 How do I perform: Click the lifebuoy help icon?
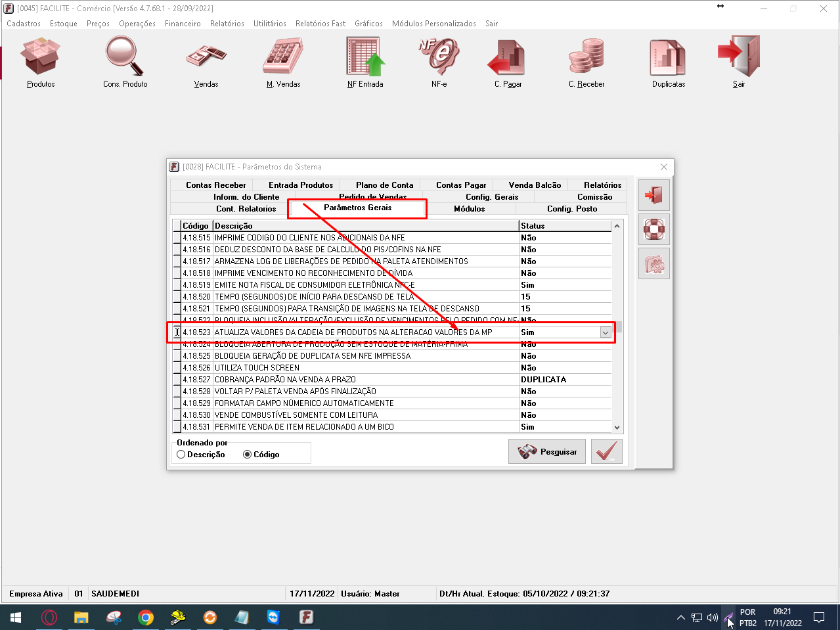click(x=654, y=229)
